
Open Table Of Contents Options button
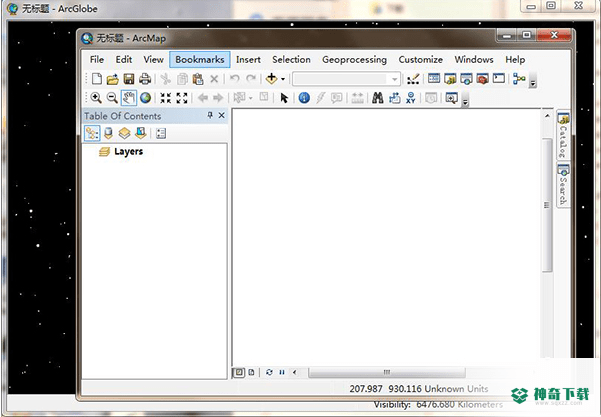161,133
